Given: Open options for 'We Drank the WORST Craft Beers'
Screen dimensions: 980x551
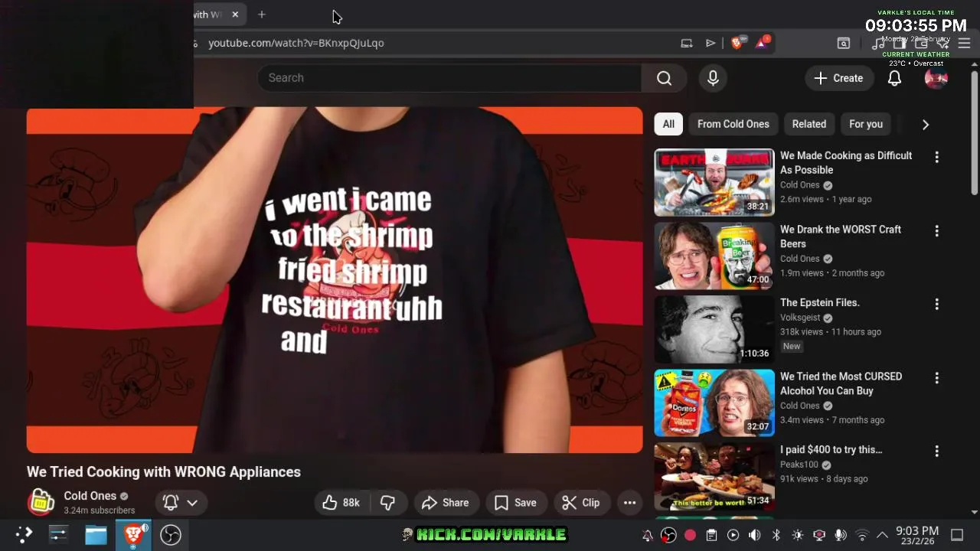Looking at the screenshot, I should point(936,230).
